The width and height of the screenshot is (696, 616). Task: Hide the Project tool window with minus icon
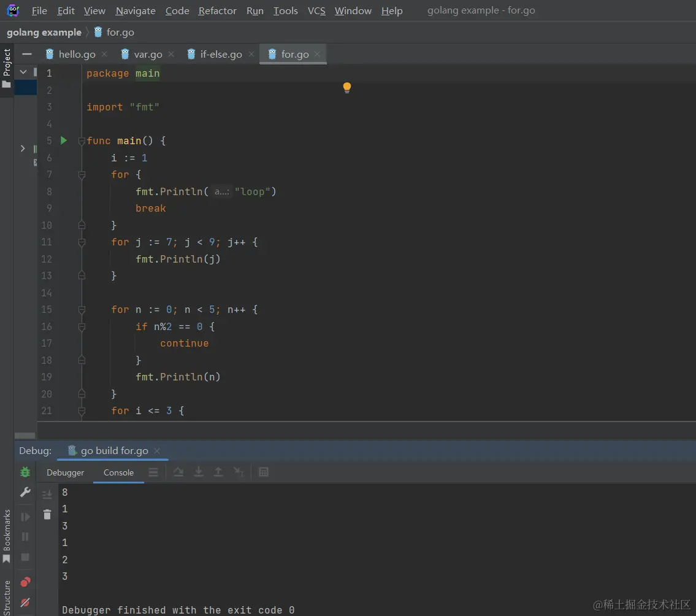26,54
